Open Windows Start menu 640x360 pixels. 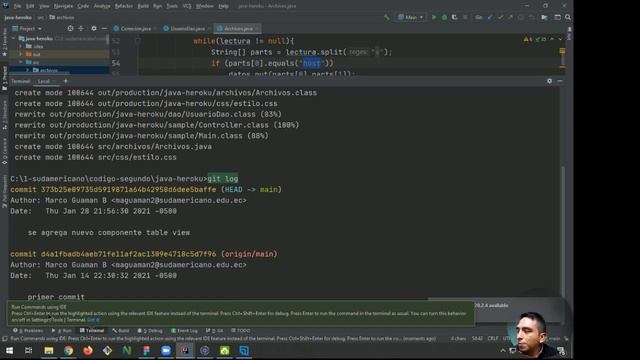pos(9,350)
